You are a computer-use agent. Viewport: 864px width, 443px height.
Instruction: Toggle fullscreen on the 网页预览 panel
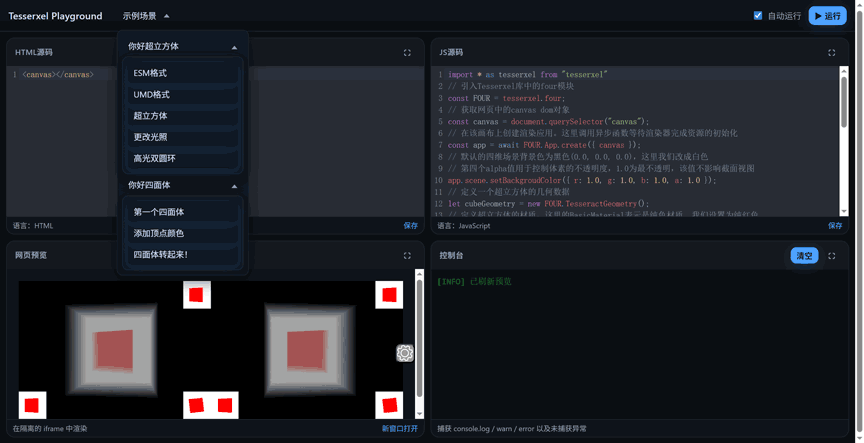[407, 256]
